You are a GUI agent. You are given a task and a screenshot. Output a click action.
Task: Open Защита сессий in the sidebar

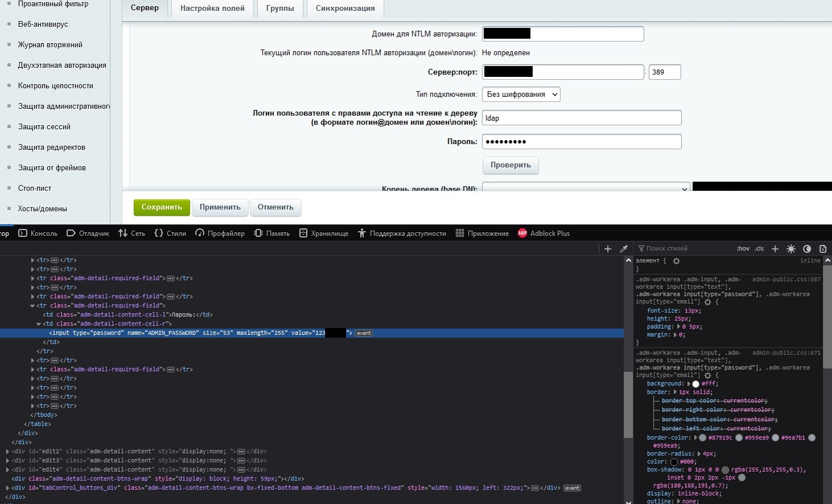(44, 127)
